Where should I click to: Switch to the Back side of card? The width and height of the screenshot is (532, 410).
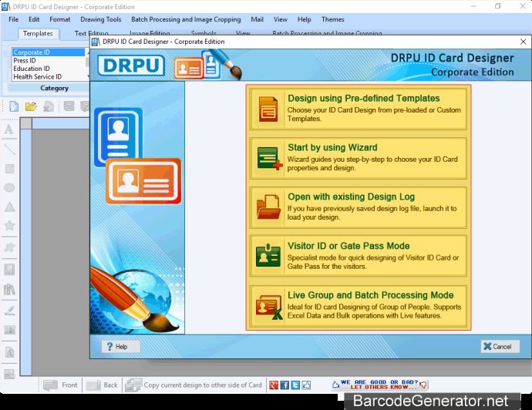click(x=102, y=385)
